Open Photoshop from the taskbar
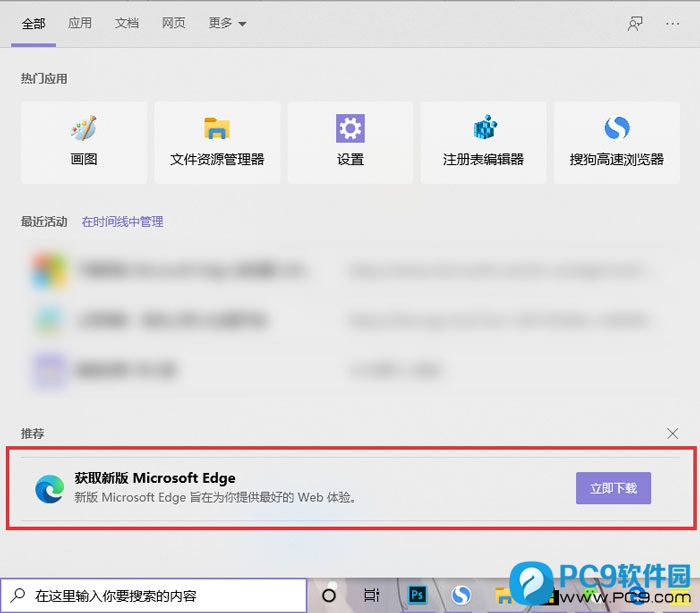700x613 pixels. (417, 595)
